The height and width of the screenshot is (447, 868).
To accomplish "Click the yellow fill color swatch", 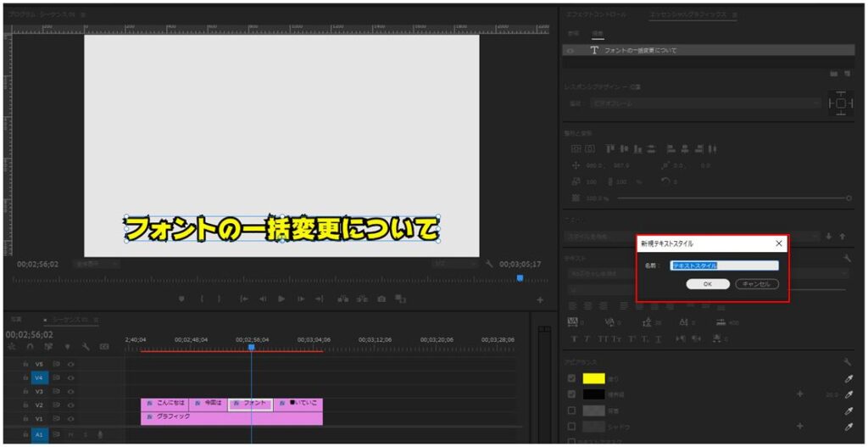I will (593, 378).
